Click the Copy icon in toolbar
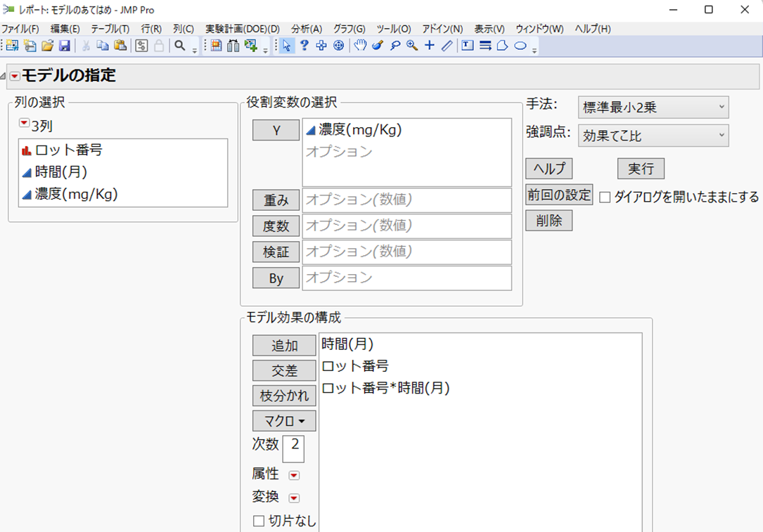 click(x=103, y=46)
